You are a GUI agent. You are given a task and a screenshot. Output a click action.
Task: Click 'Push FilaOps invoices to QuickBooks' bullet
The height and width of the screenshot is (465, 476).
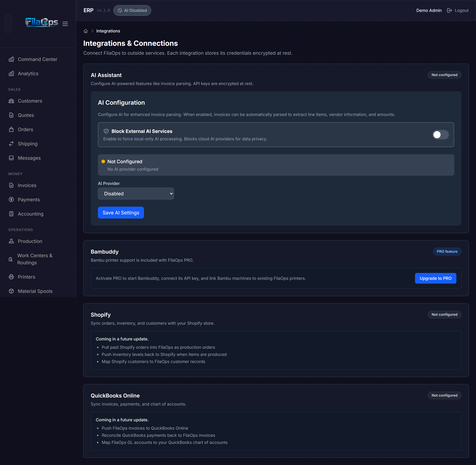(145, 428)
